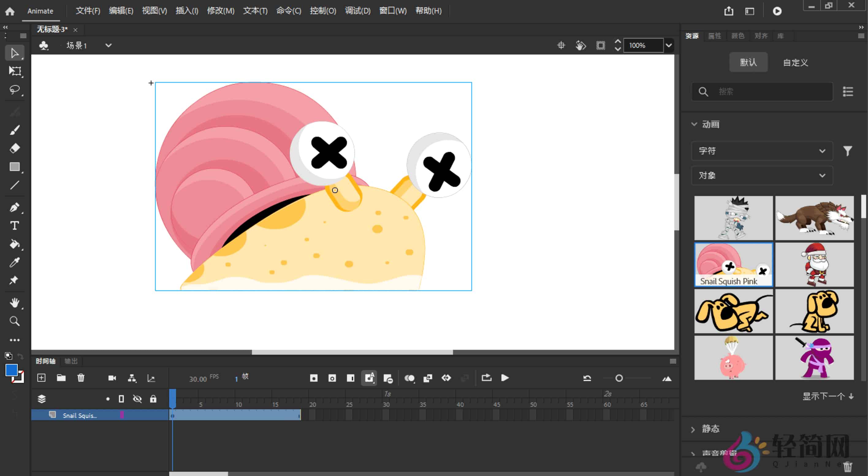Select the Text tool
Viewport: 868px width, 476px height.
14,225
